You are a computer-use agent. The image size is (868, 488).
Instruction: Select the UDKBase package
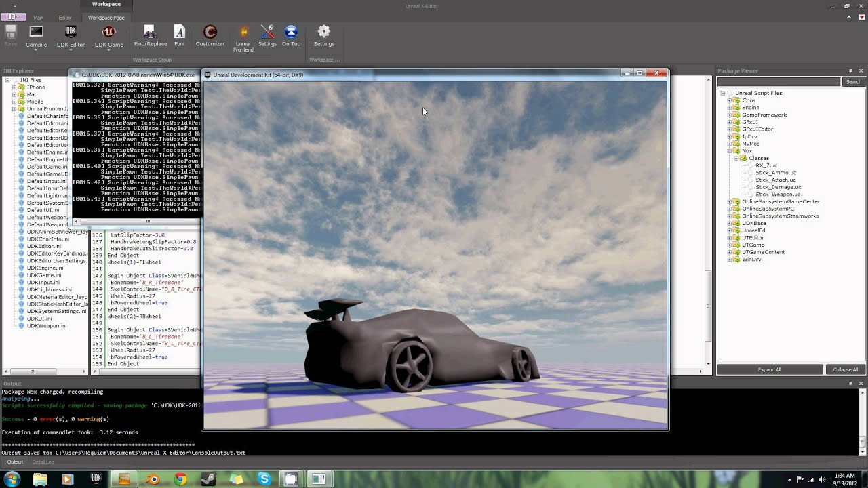coord(754,223)
